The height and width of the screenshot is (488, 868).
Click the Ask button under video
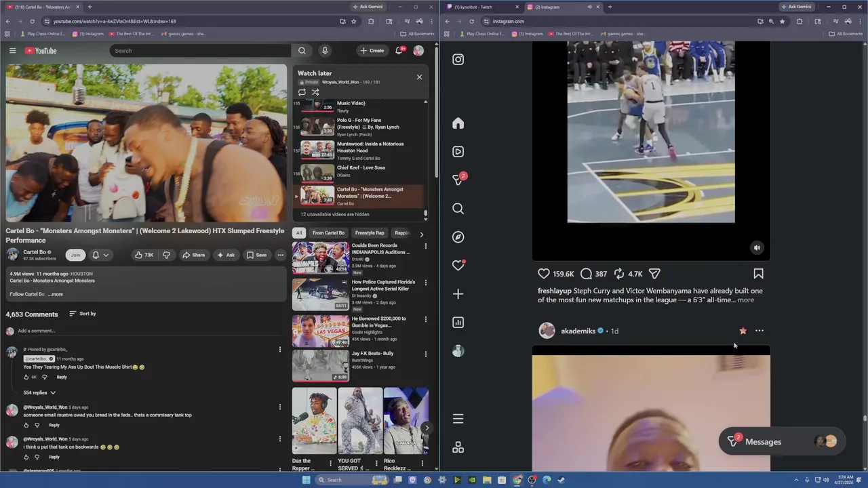click(x=226, y=255)
